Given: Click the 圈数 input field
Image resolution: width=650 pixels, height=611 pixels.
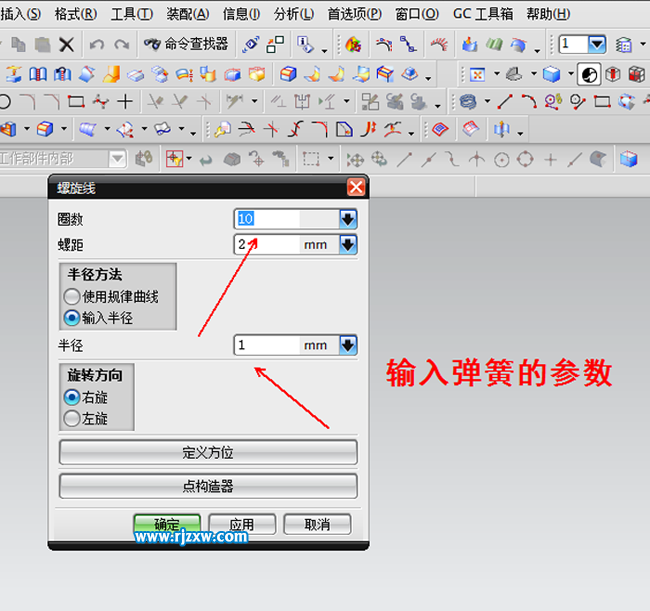Looking at the screenshot, I should [x=287, y=219].
